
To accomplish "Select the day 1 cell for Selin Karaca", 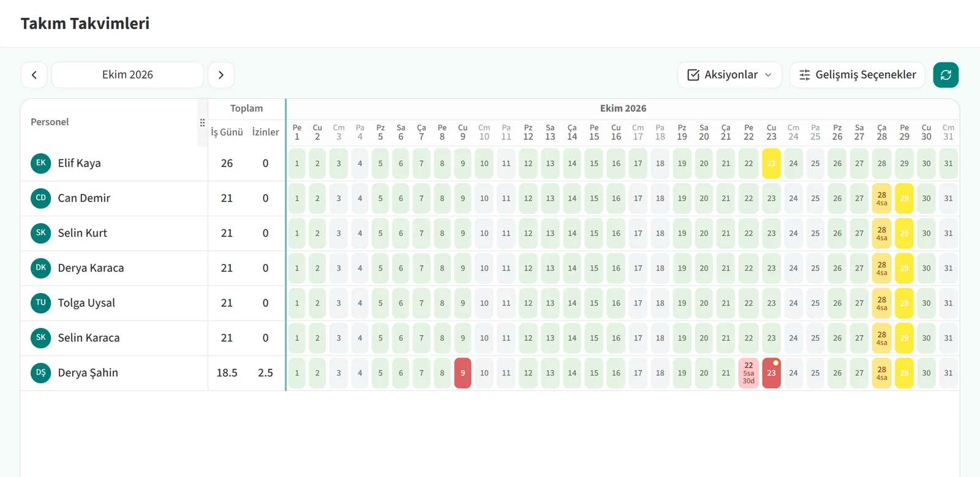I will click(297, 338).
